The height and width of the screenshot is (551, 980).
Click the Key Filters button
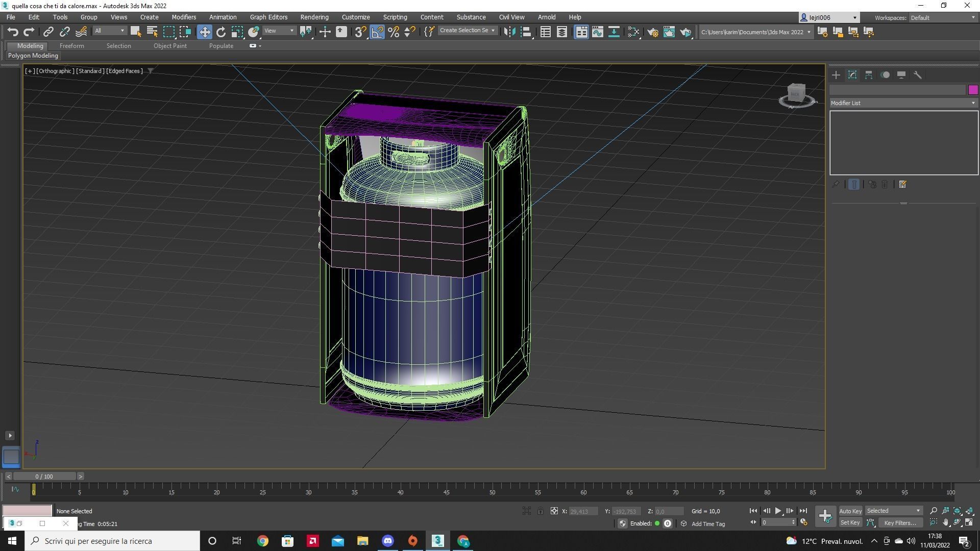[900, 522]
